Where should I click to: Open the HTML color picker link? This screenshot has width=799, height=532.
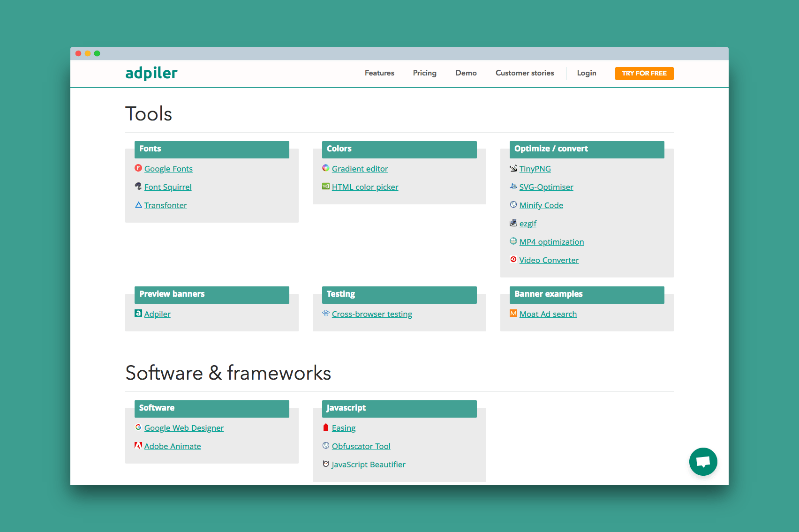[x=365, y=187]
